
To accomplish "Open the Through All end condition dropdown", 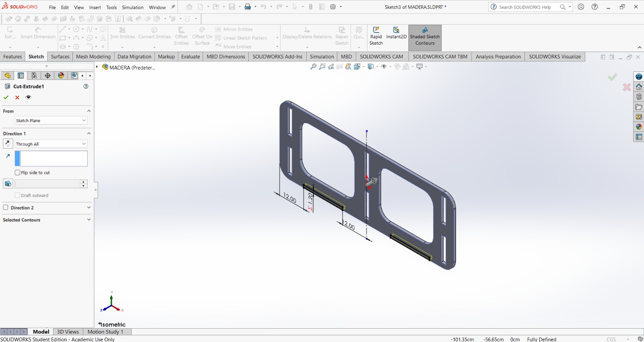I will [x=51, y=144].
